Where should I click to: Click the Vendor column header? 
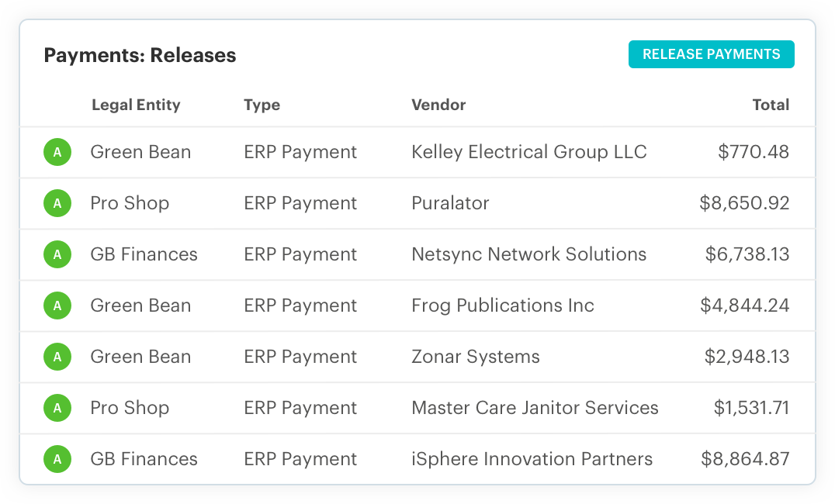click(438, 105)
